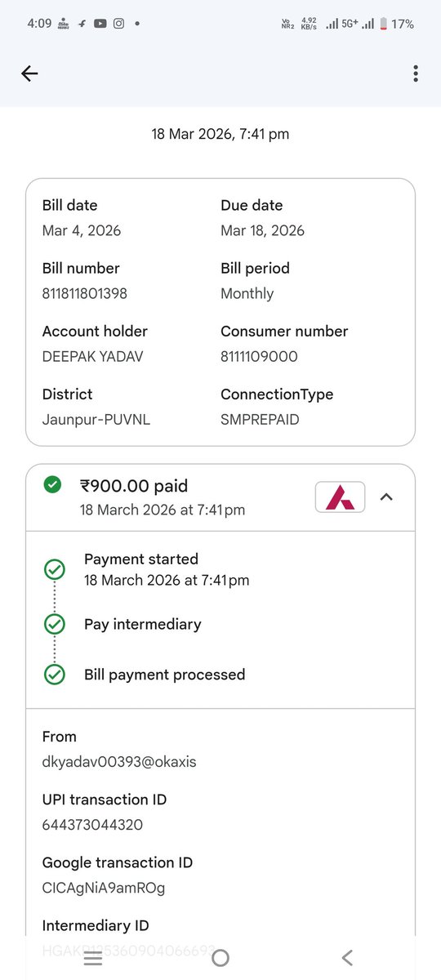Tap the Android recent apps button
441x980 pixels.
(93, 958)
